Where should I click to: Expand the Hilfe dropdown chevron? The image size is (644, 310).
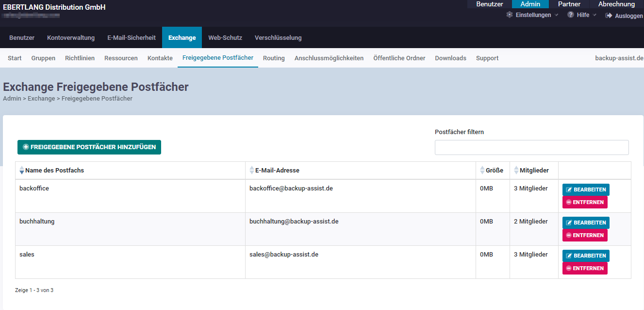(x=595, y=15)
